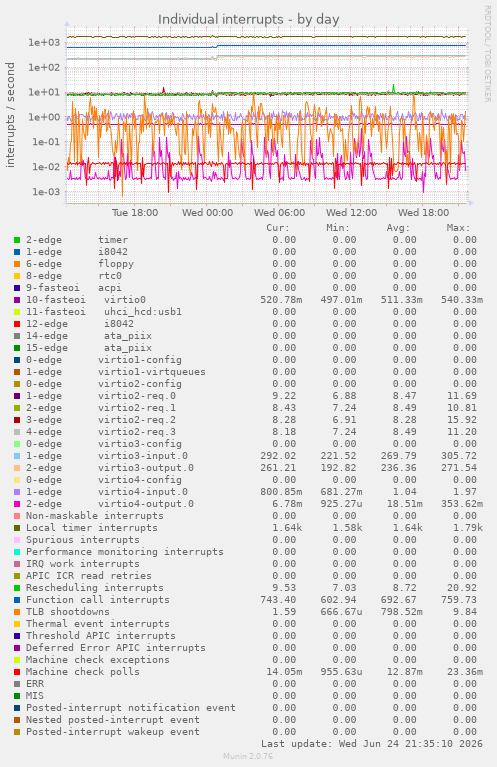497x767 pixels.
Task: Click the Munin 2.0.76 footer text
Action: coord(248,756)
